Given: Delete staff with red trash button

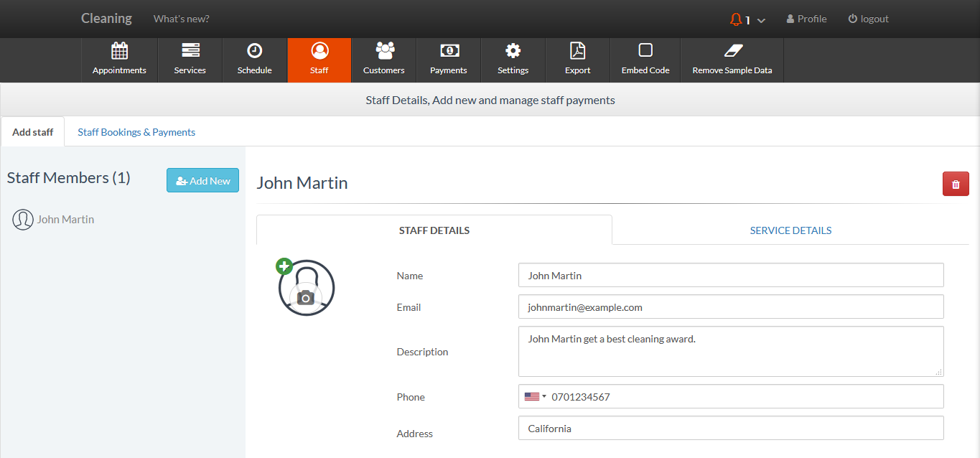Looking at the screenshot, I should [956, 184].
